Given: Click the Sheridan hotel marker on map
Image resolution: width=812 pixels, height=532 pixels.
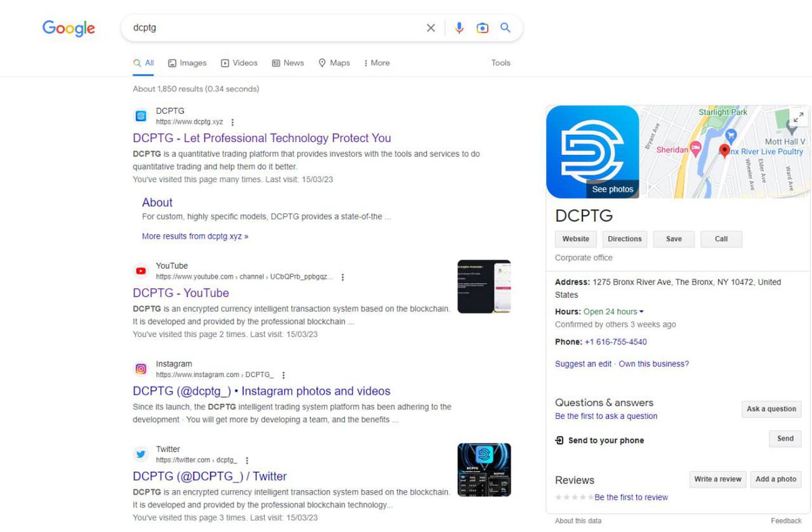Looking at the screenshot, I should [695, 150].
